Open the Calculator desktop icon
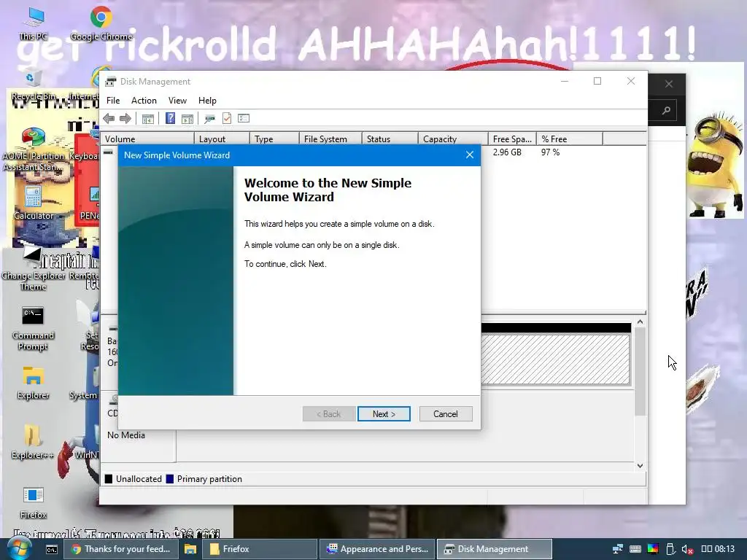The height and width of the screenshot is (560, 747). point(34,204)
